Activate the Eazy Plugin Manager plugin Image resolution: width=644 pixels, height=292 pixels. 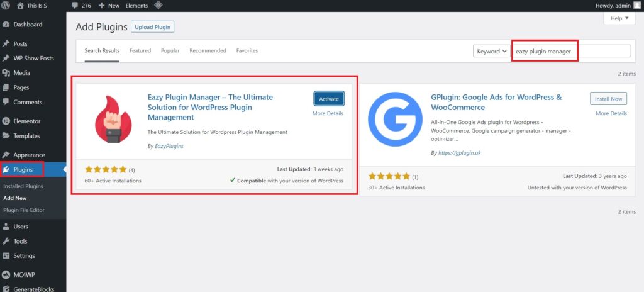coord(329,99)
